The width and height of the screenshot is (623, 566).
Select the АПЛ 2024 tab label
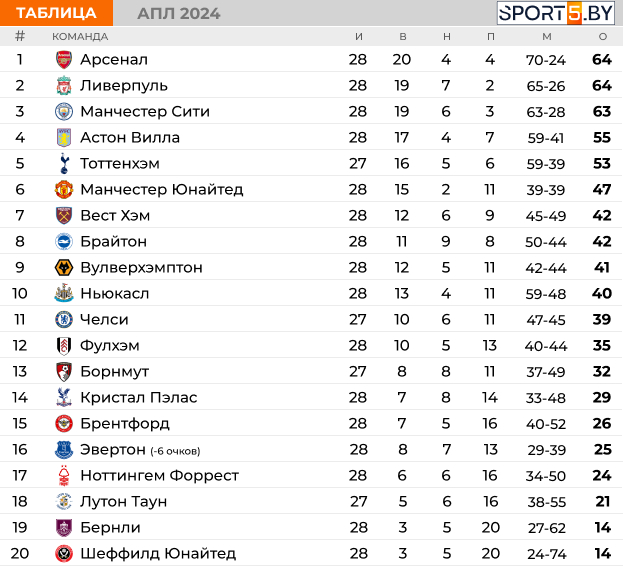coord(179,13)
